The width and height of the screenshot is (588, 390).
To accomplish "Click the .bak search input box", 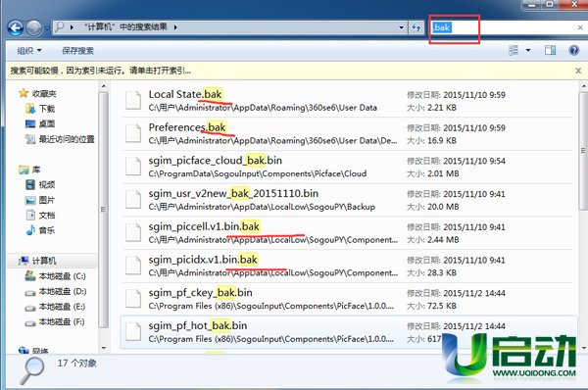I will point(503,27).
